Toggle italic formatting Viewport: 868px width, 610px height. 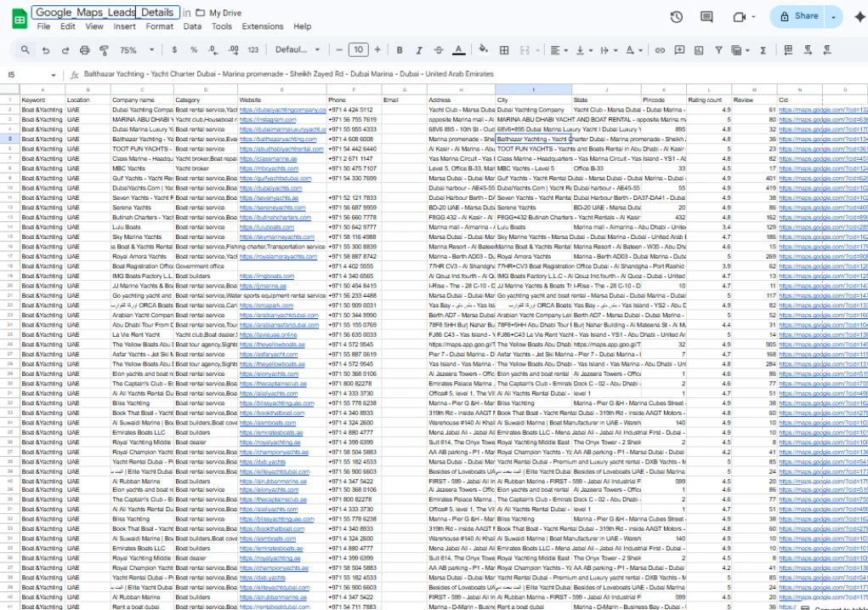(x=418, y=50)
